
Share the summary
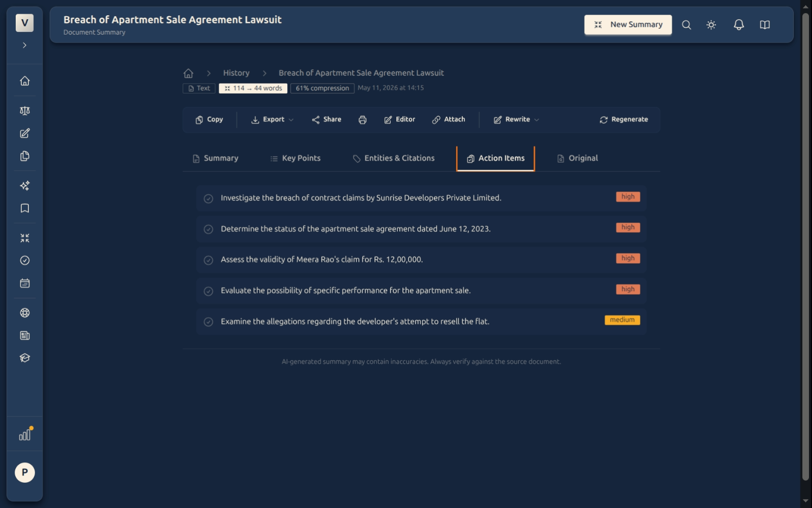[326, 119]
